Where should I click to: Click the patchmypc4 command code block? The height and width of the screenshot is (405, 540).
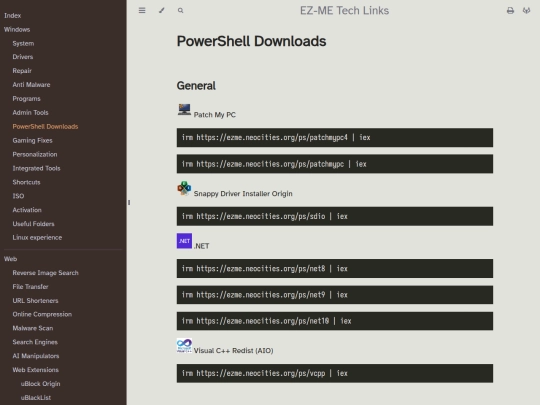coord(335,138)
